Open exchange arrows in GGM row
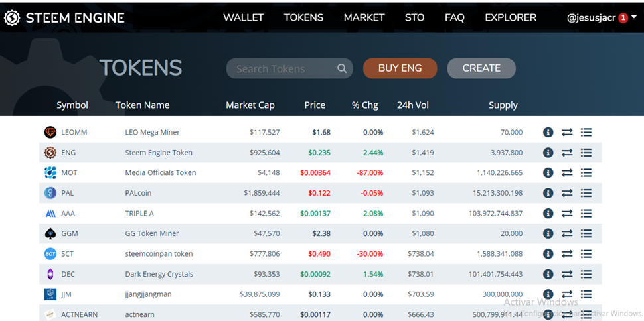The image size is (644, 321). [567, 233]
